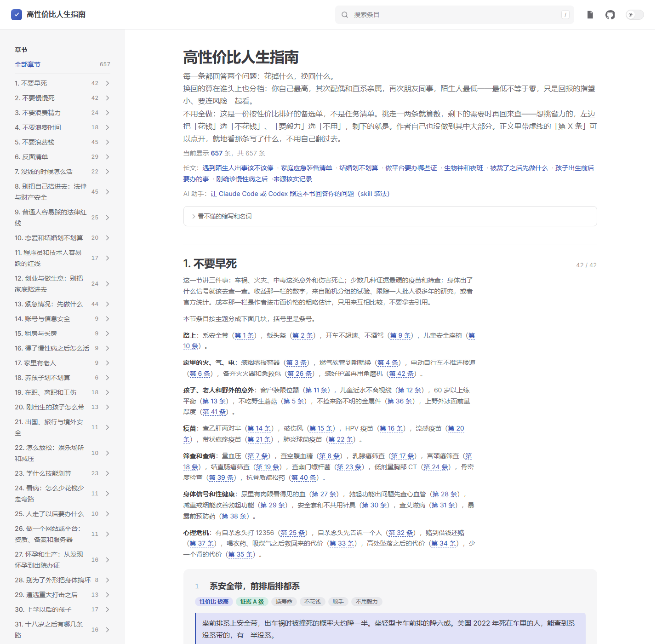Click the search magnifier icon
Image resolution: width=662 pixels, height=644 pixels.
pyautogui.click(x=345, y=15)
